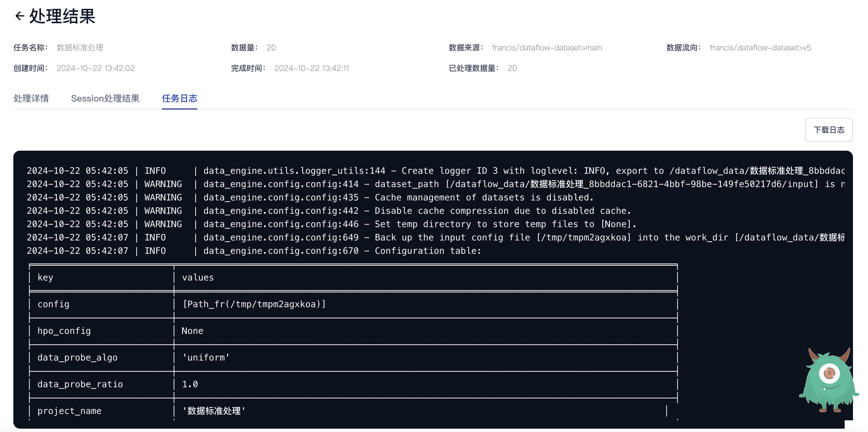Viewport: 868px width, 432px height.
Task: Click the project_name row in log table
Action: click(69, 411)
